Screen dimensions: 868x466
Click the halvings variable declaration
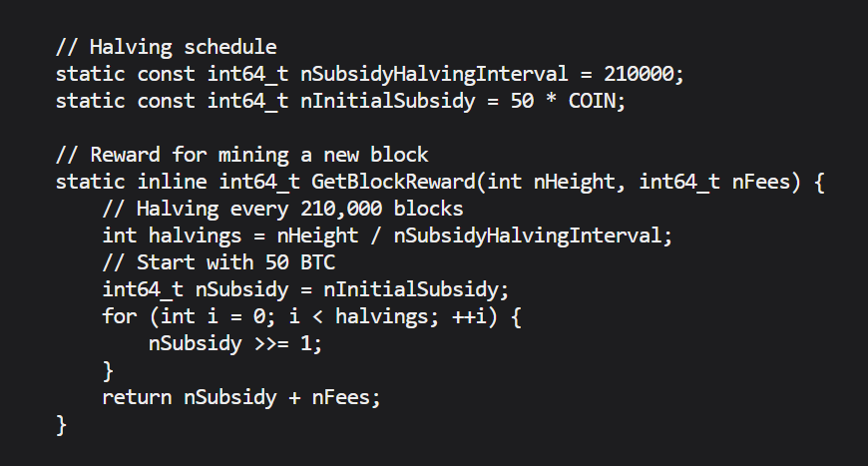[387, 236]
